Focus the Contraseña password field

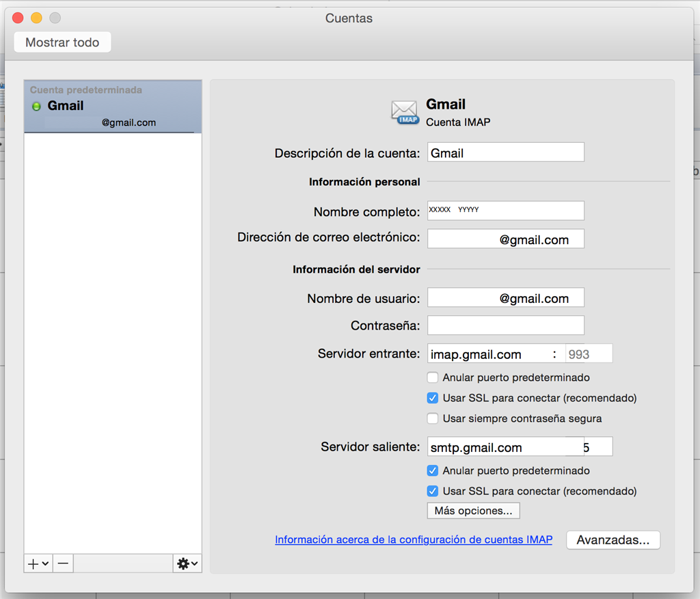(x=506, y=325)
